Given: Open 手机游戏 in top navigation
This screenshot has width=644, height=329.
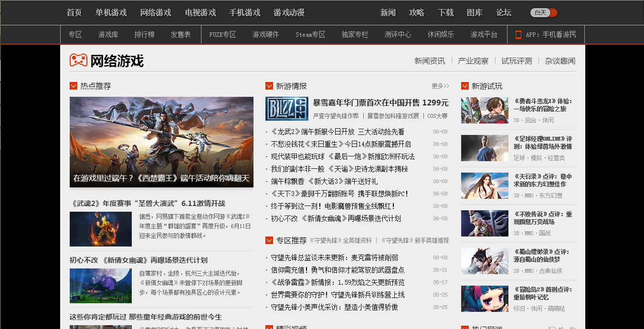Looking at the screenshot, I should [245, 12].
